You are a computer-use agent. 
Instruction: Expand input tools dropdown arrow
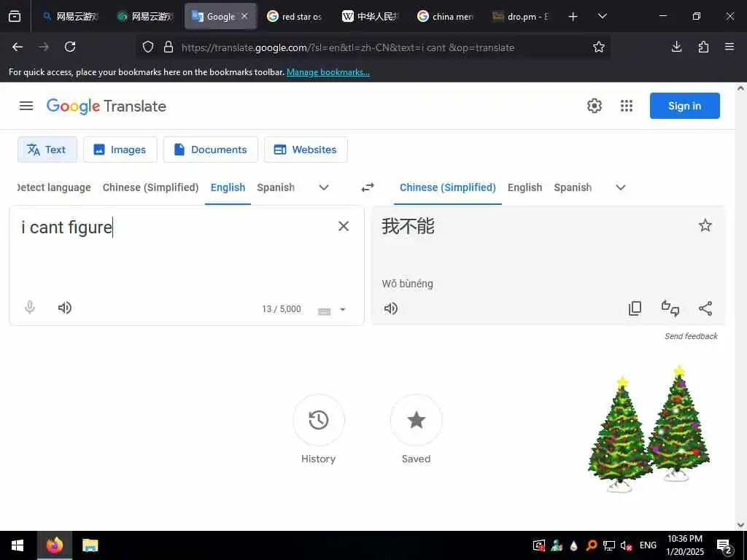343,309
